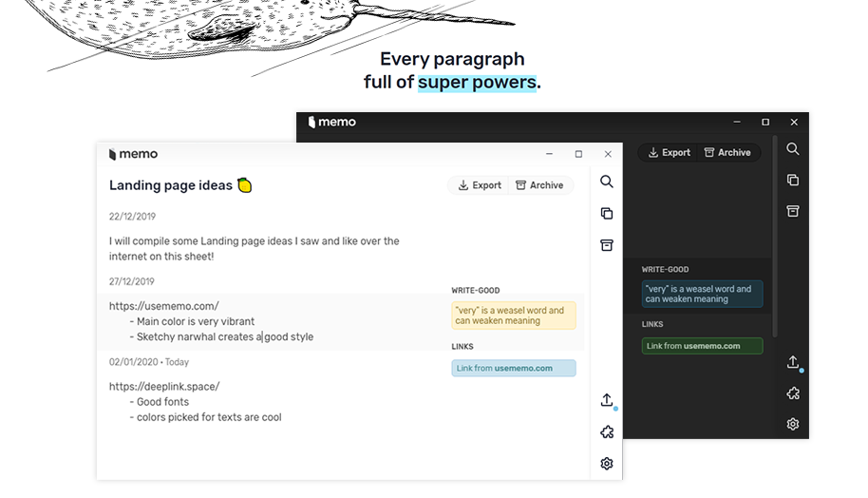
Task: Click WRITE-GOOD heading in light window
Action: [x=476, y=290]
